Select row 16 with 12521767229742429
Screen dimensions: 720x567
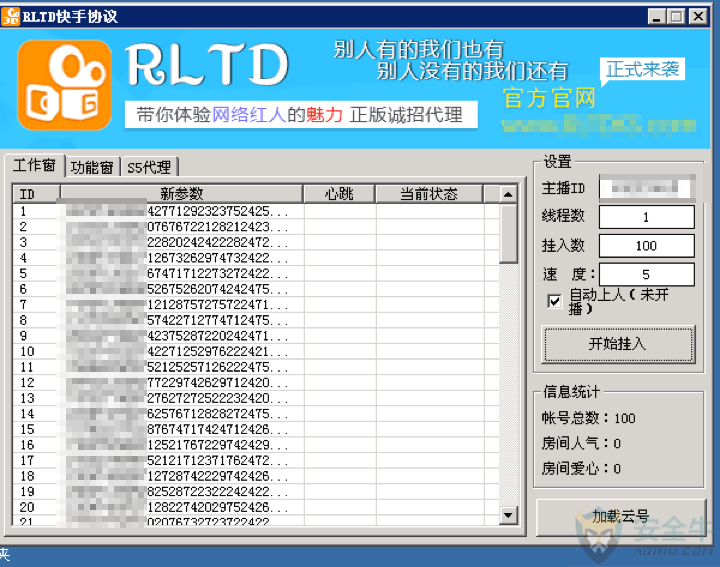[256, 445]
